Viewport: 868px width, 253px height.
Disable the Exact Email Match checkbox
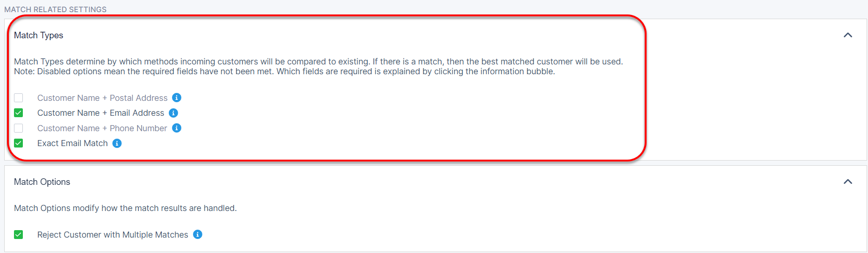(x=19, y=143)
